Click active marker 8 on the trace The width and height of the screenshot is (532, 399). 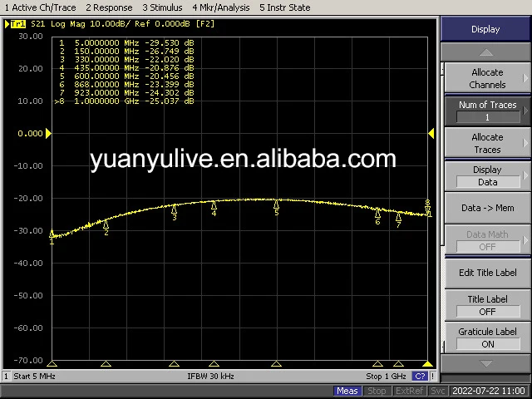coord(427,206)
